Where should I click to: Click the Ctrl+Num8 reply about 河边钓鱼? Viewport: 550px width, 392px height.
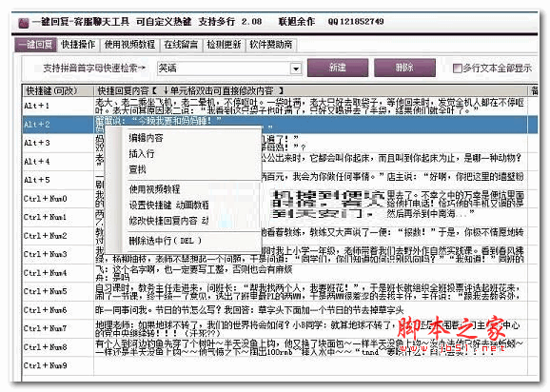310,347
